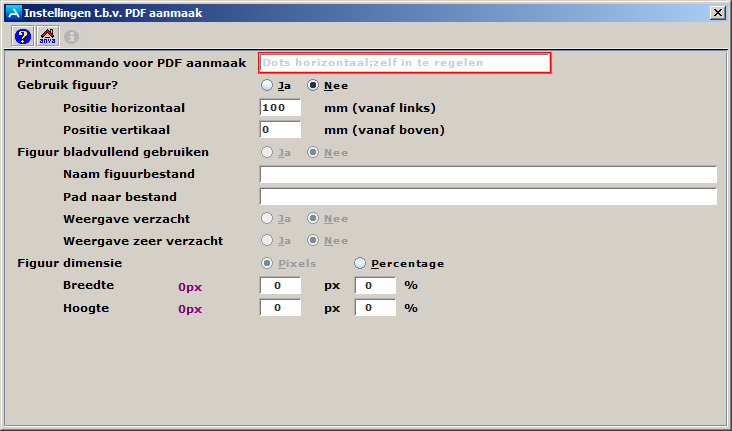Click the Hoogte percentage input field

(x=375, y=308)
